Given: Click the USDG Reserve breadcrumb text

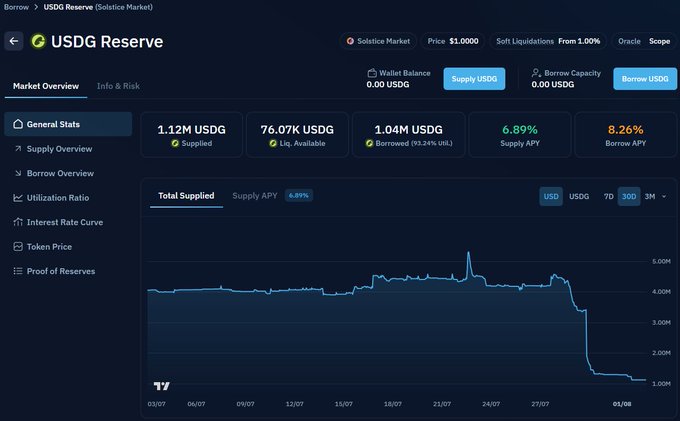Looking at the screenshot, I should click(x=68, y=7).
